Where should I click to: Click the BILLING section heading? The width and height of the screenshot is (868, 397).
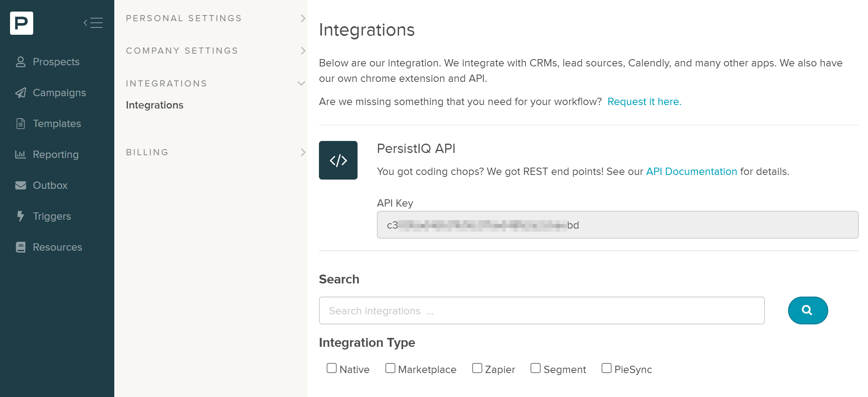(147, 152)
